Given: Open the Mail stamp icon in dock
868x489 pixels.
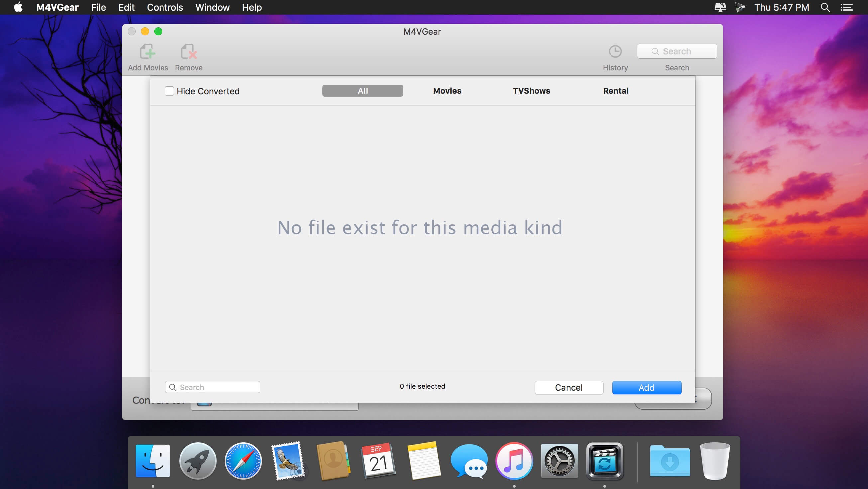Looking at the screenshot, I should coord(288,461).
